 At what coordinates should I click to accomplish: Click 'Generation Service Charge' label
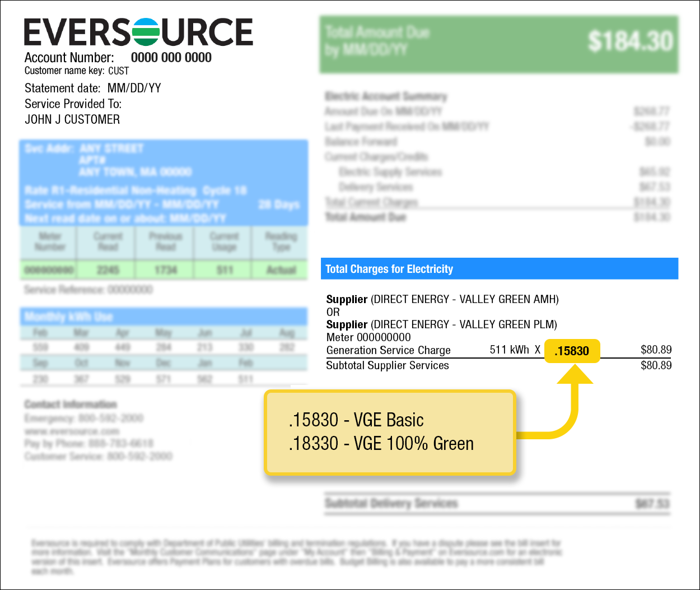coord(389,351)
